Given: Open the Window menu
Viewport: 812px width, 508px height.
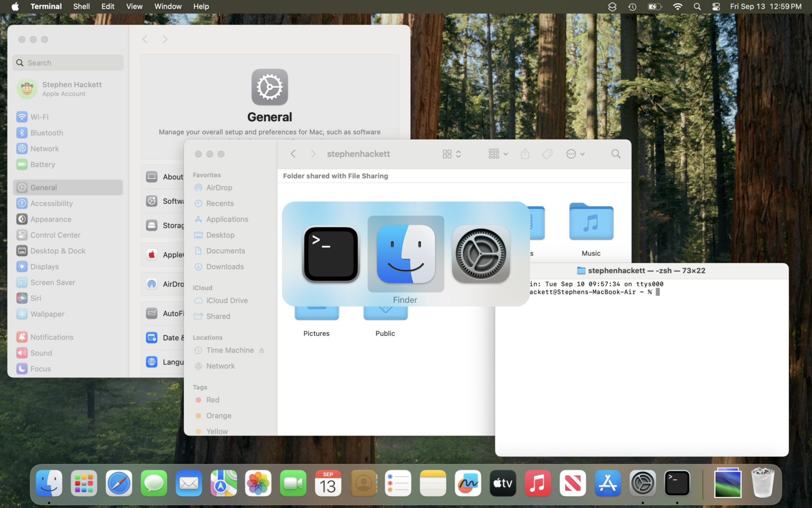Looking at the screenshot, I should point(168,6).
